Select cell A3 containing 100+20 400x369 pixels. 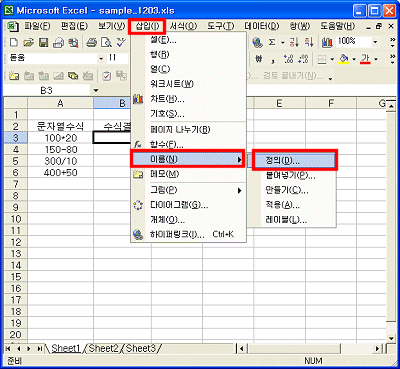60,138
